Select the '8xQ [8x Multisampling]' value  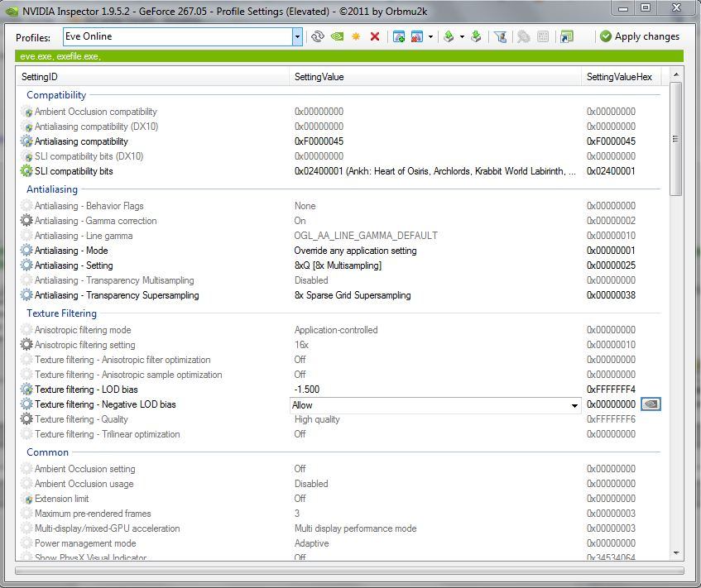point(338,265)
